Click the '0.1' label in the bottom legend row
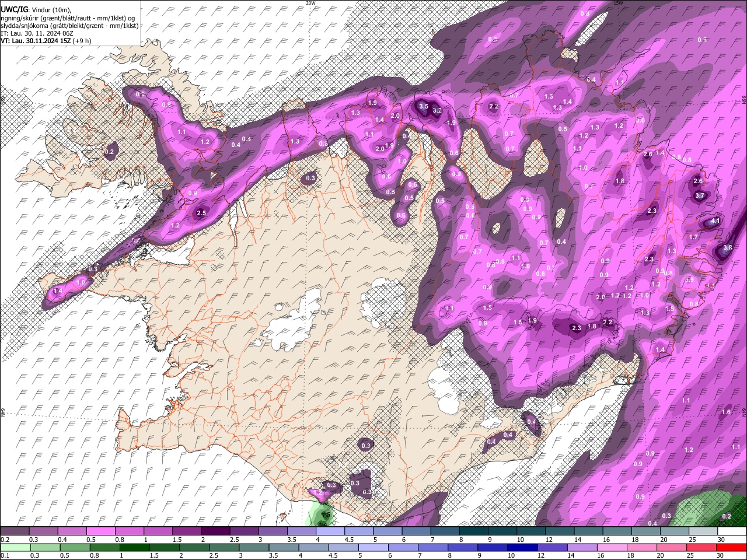 [5, 555]
